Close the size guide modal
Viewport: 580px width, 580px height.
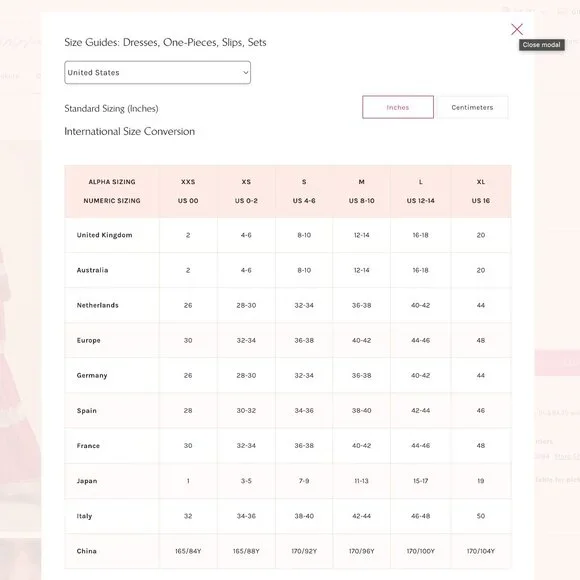[x=516, y=29]
